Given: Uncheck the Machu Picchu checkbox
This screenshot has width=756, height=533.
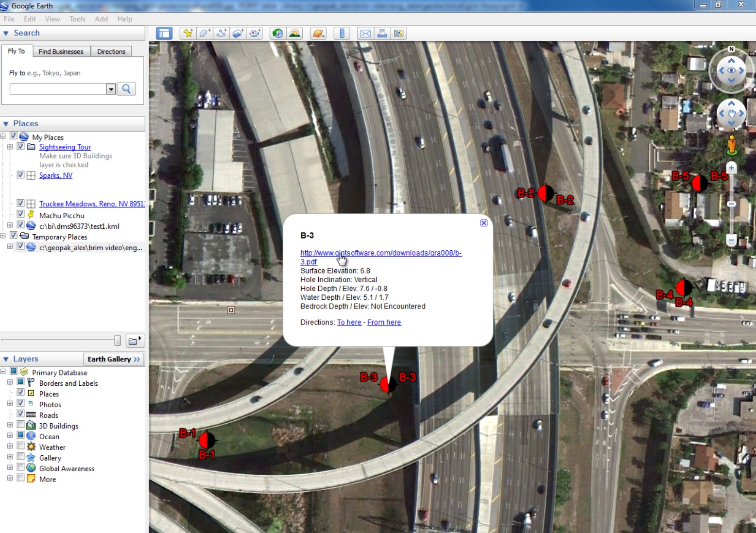Looking at the screenshot, I should click(20, 214).
